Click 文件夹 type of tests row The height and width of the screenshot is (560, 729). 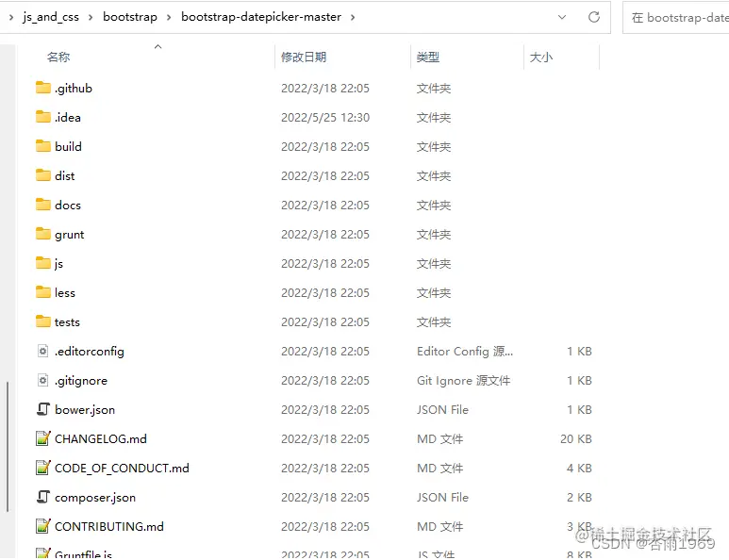(x=433, y=322)
